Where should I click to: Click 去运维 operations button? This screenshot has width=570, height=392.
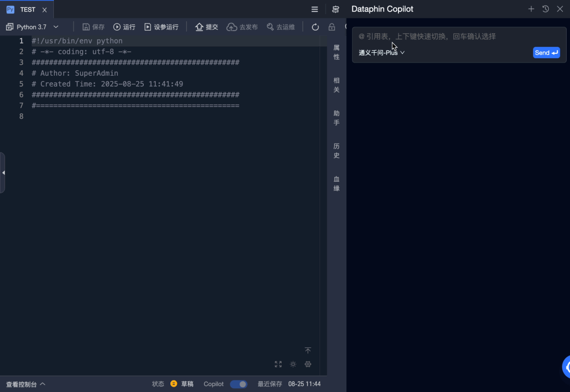click(280, 27)
